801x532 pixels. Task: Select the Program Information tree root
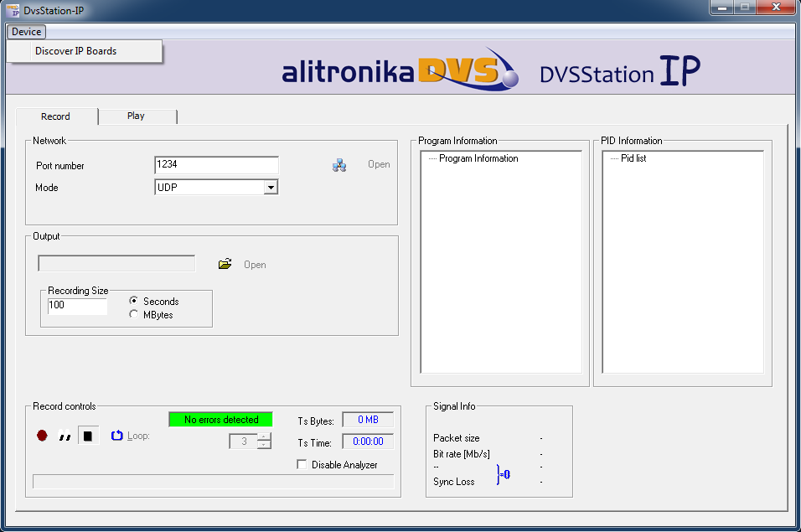pyautogui.click(x=478, y=158)
